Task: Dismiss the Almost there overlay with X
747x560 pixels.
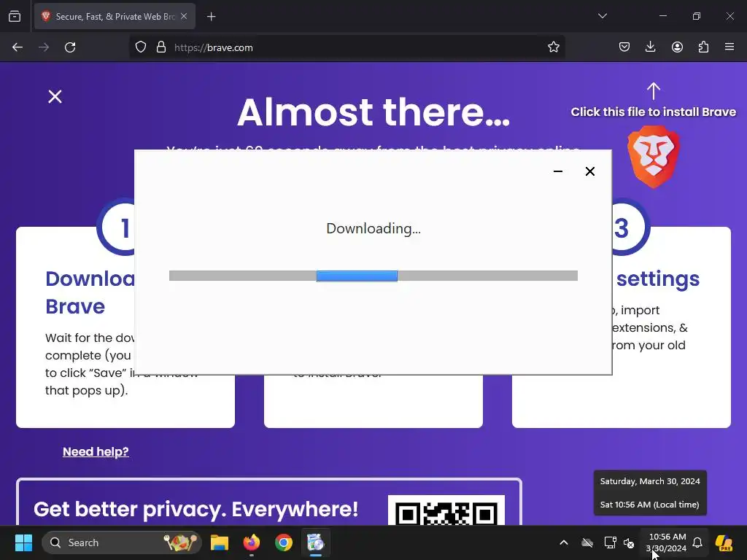Action: [x=55, y=97]
